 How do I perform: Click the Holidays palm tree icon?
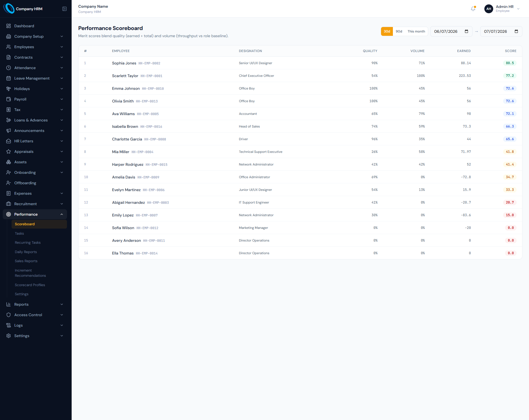[x=9, y=89]
